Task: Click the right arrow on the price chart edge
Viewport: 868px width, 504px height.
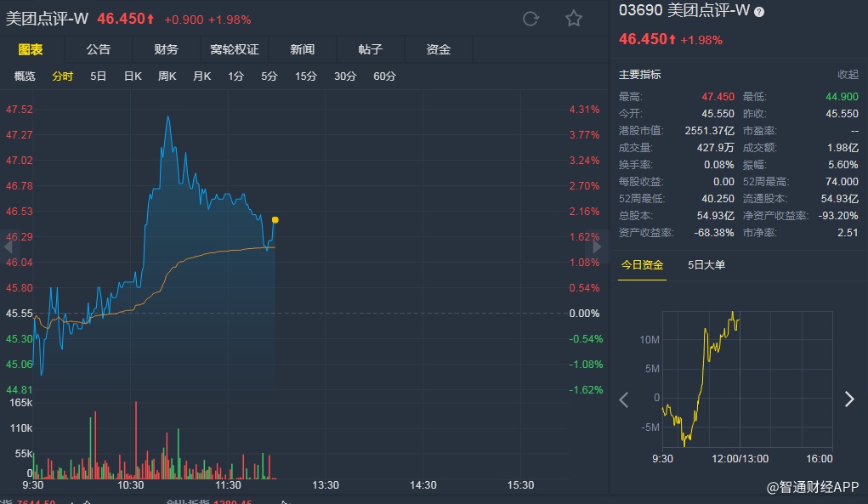Action: click(597, 246)
